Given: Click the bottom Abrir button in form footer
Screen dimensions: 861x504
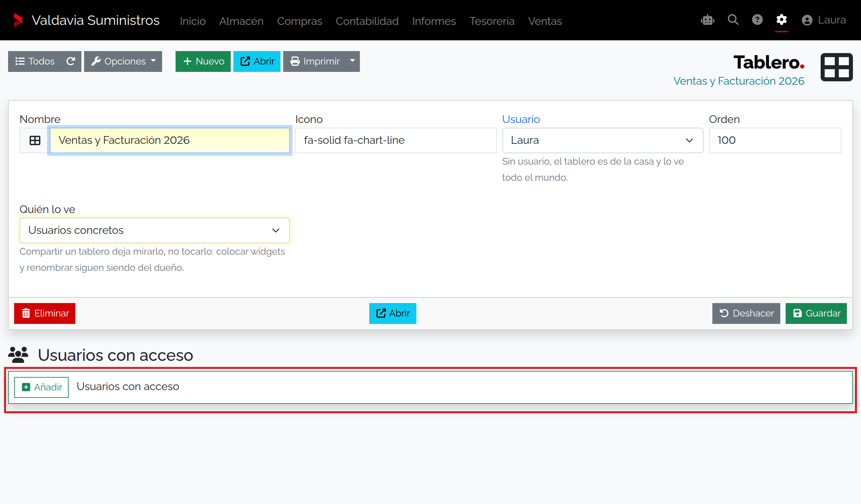Looking at the screenshot, I should tap(392, 313).
